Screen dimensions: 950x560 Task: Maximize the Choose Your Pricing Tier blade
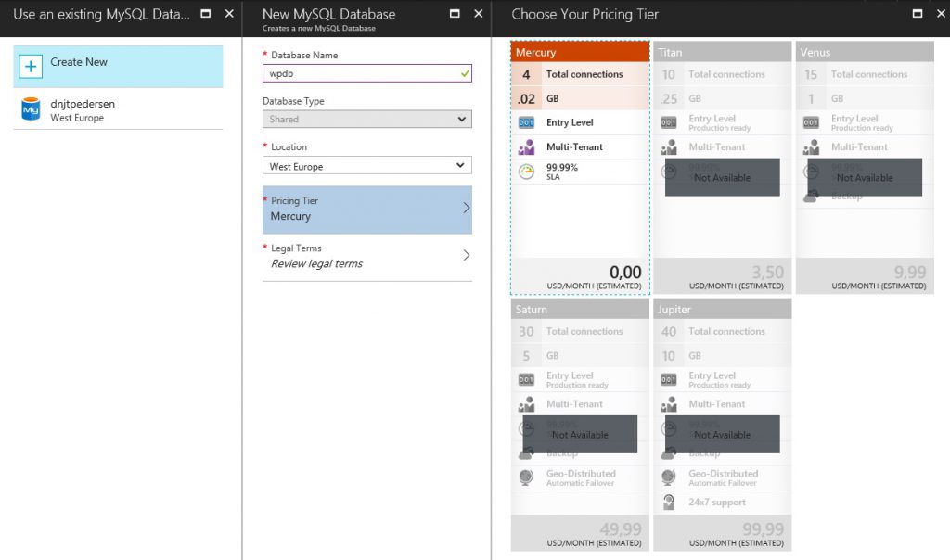(918, 13)
